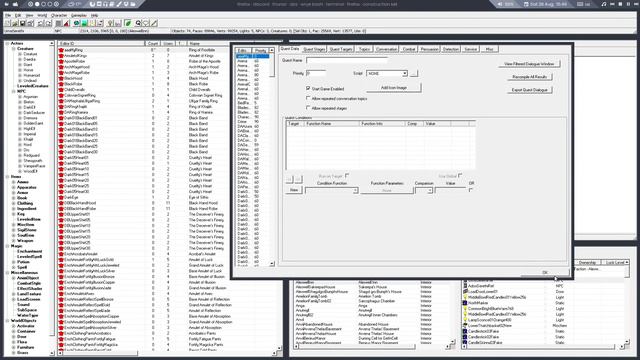
Task: Click the object tree vertical scrollbar
Action: [x=51, y=198]
